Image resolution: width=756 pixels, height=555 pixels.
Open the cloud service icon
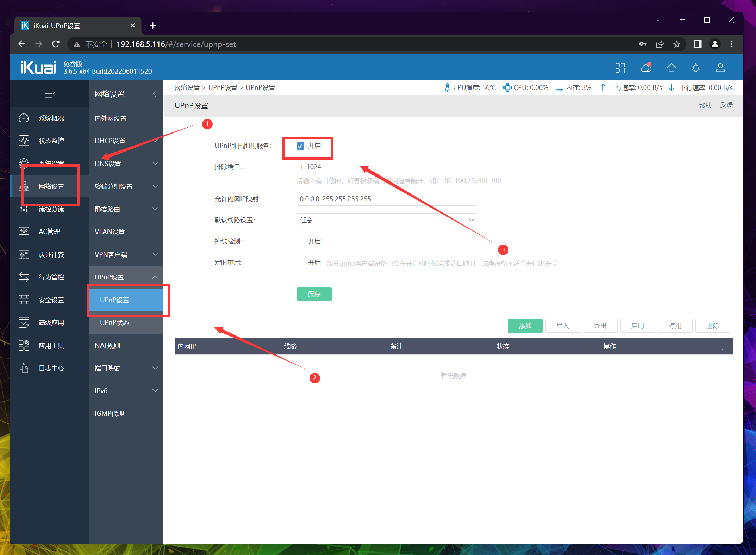646,68
